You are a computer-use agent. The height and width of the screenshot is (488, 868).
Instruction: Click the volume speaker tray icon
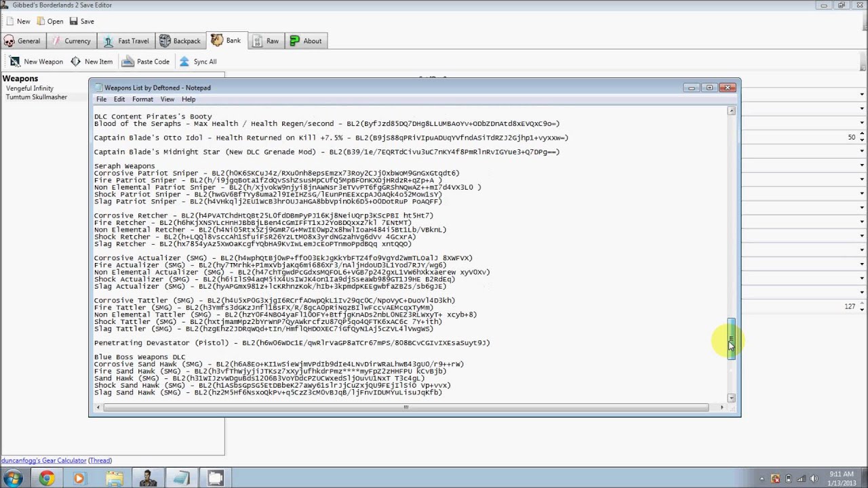pos(816,479)
